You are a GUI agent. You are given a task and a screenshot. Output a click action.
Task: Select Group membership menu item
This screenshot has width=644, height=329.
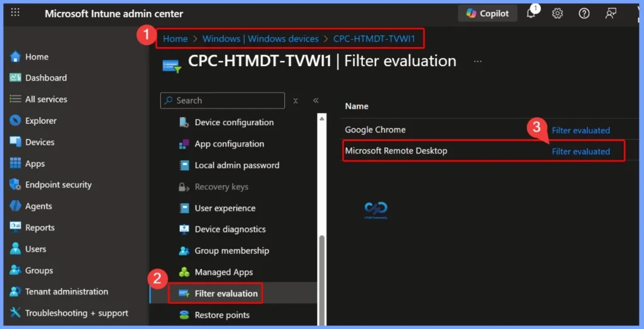click(231, 250)
